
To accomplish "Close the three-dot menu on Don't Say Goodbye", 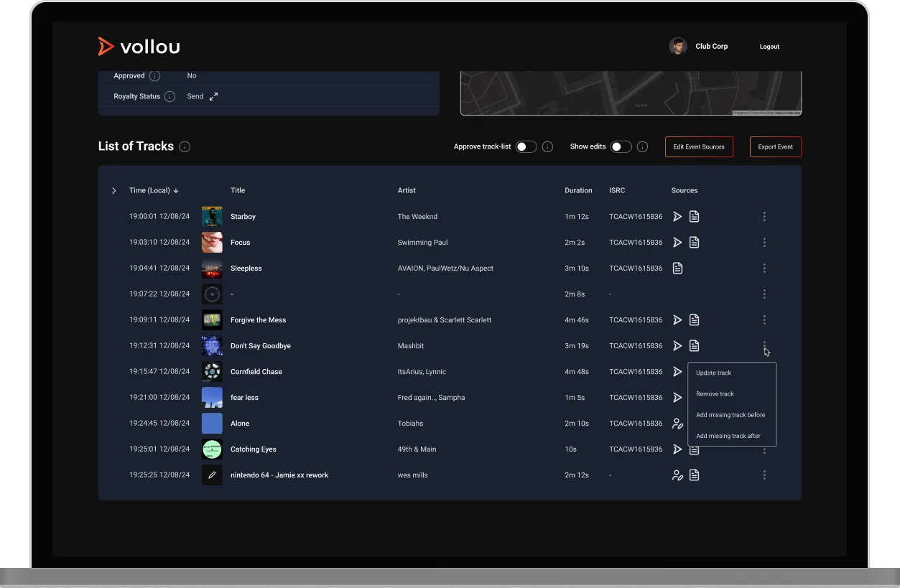I will 764,345.
